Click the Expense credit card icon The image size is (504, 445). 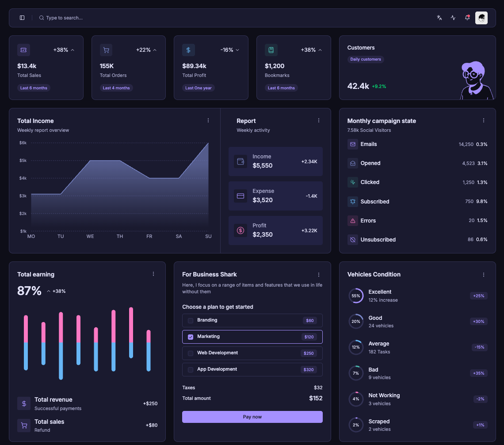click(241, 196)
